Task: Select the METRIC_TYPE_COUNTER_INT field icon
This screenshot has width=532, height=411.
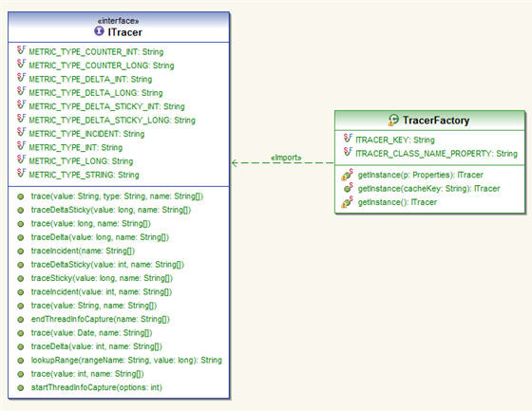Action: pyautogui.click(x=21, y=50)
